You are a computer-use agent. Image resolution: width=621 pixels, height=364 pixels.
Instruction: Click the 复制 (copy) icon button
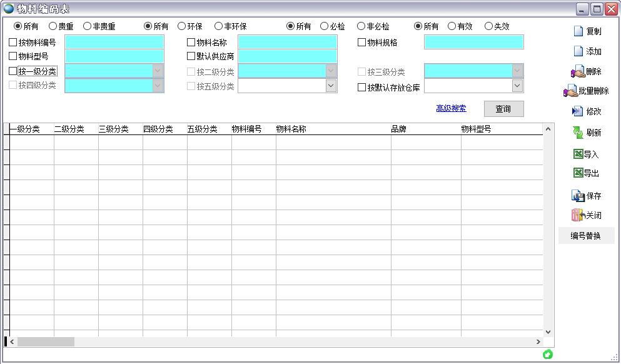pos(578,31)
